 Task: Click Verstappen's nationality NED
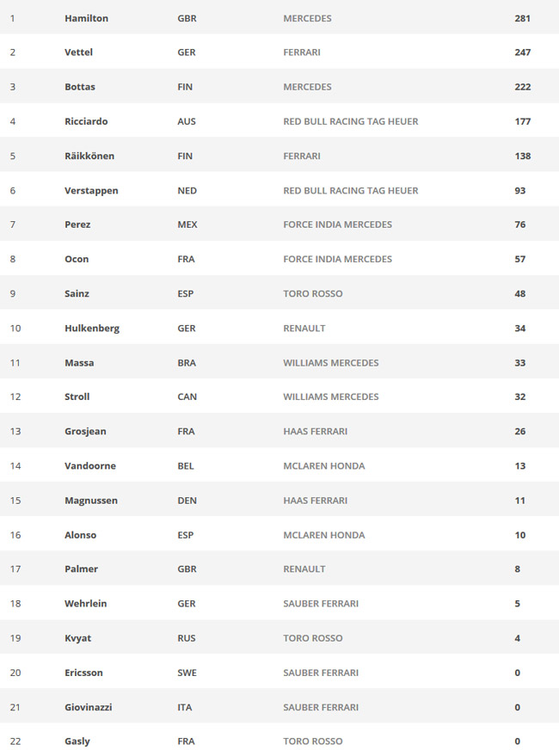coord(187,190)
